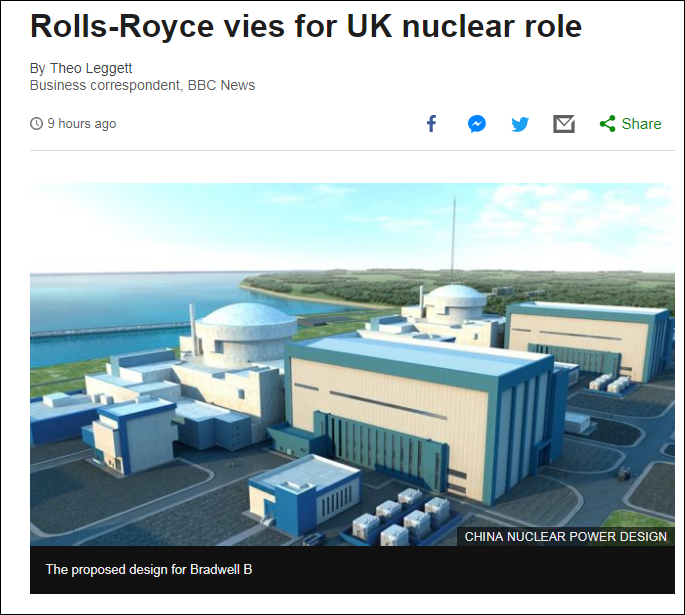The image size is (685, 615).
Task: Click the Bradwell B design image
Action: pyautogui.click(x=352, y=364)
